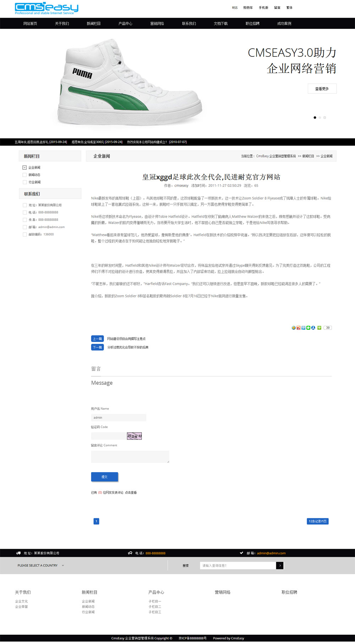355x644 pixels.
Task: Open 关于我们 in the navigation bar
Action: tap(62, 23)
